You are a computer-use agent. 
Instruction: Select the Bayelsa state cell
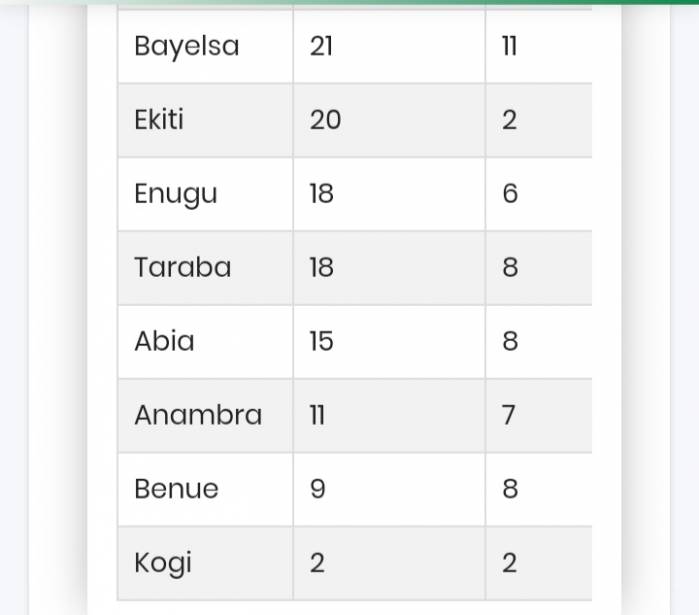(x=205, y=46)
